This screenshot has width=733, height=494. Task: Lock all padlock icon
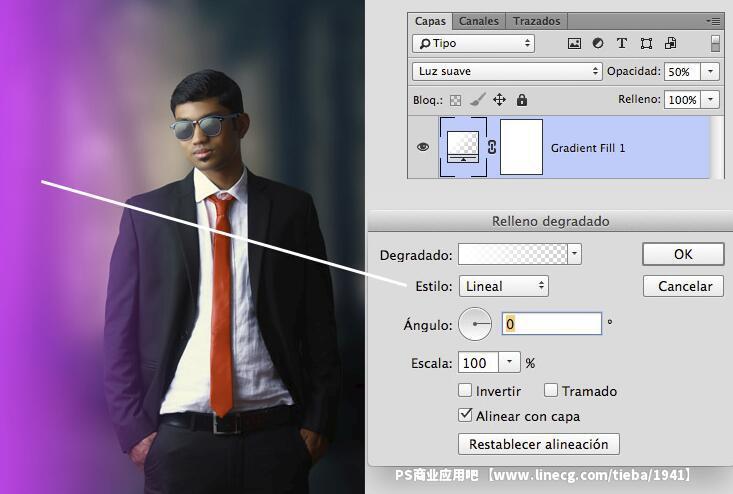(x=522, y=100)
